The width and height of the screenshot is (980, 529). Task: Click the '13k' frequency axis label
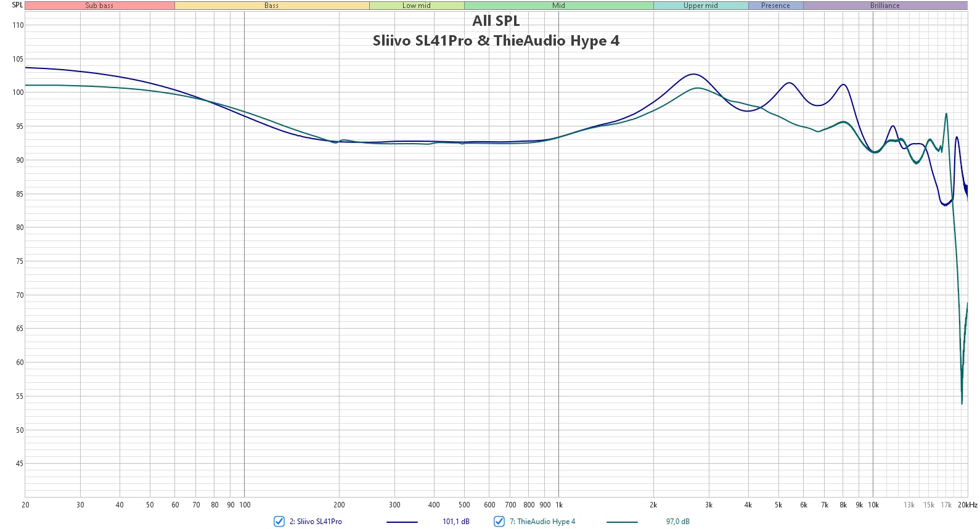(x=909, y=505)
